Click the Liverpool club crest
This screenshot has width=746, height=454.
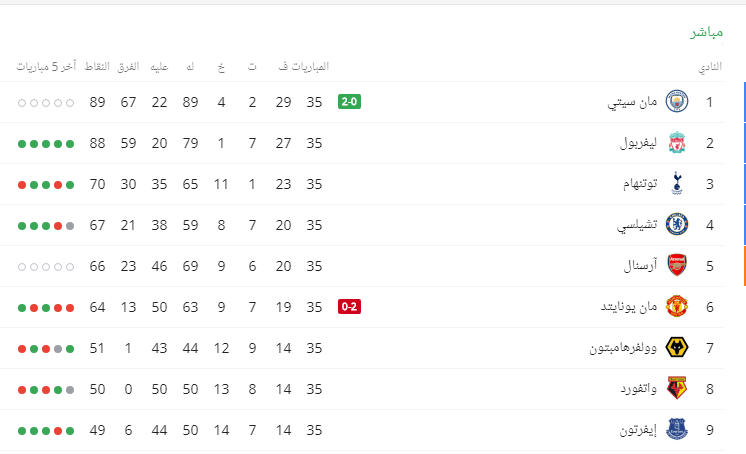pyautogui.click(x=677, y=143)
